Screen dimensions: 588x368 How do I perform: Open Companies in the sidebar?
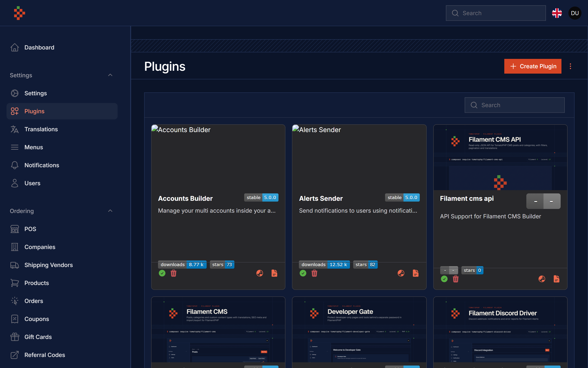tap(62, 247)
